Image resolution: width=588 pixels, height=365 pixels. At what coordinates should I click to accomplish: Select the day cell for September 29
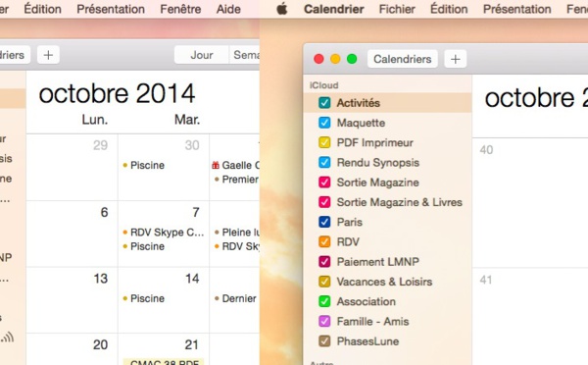coord(72,168)
